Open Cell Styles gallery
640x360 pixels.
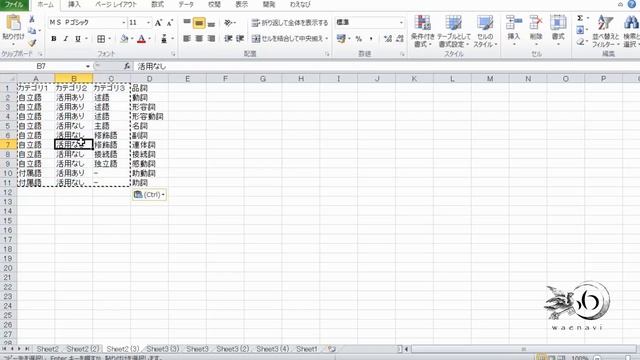(x=485, y=31)
